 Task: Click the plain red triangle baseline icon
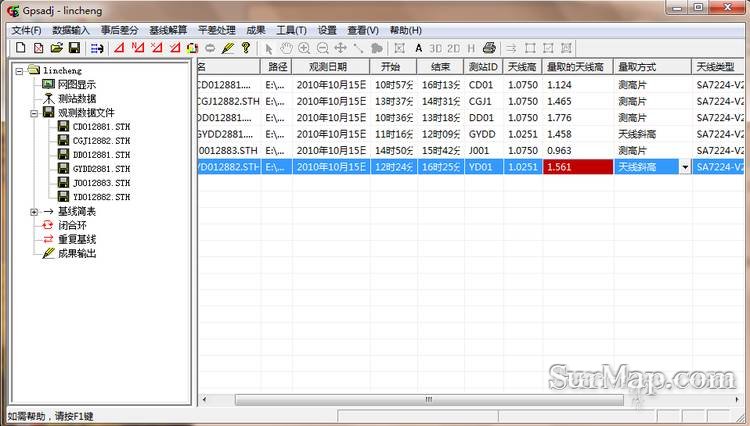coord(120,48)
